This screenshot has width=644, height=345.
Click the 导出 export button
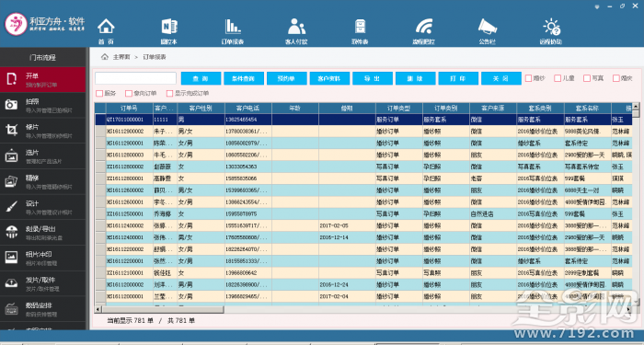[x=373, y=78]
